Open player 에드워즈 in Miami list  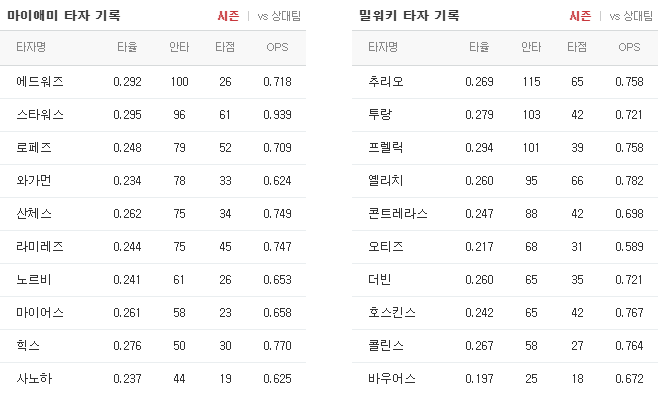pos(40,81)
